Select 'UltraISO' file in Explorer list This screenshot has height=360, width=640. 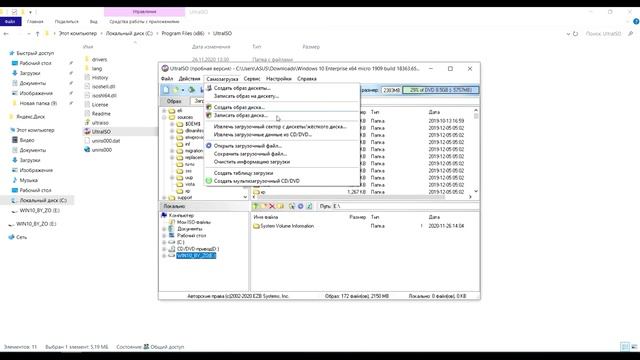coord(101,132)
